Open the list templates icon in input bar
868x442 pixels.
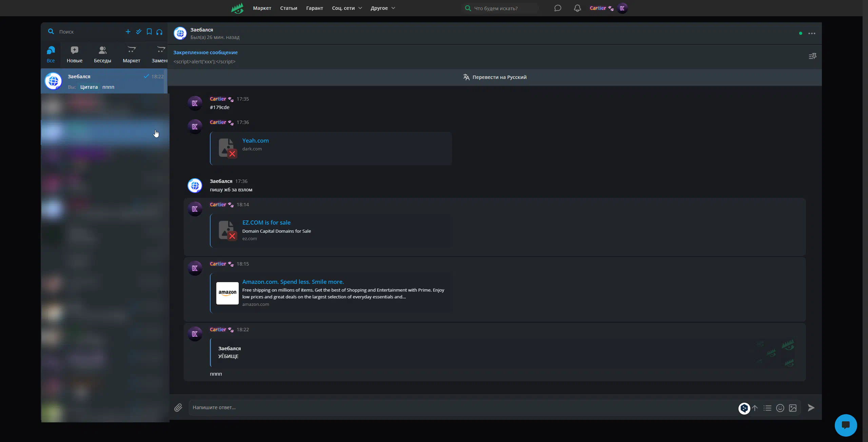[x=767, y=408]
